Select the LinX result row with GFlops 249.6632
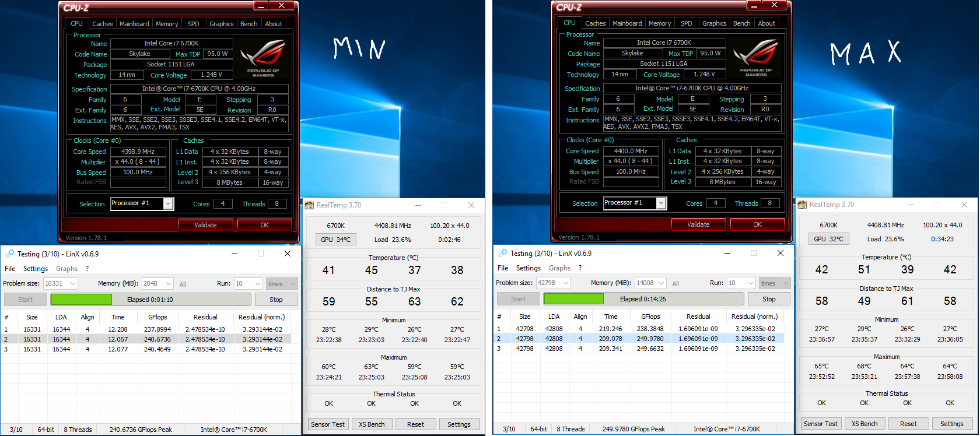This screenshot has width=980, height=436. [x=639, y=349]
